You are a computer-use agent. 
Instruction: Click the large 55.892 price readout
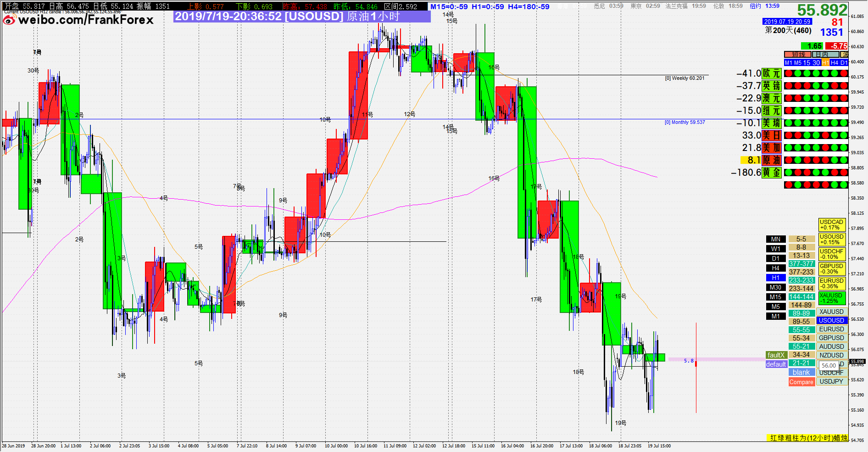pyautogui.click(x=822, y=10)
